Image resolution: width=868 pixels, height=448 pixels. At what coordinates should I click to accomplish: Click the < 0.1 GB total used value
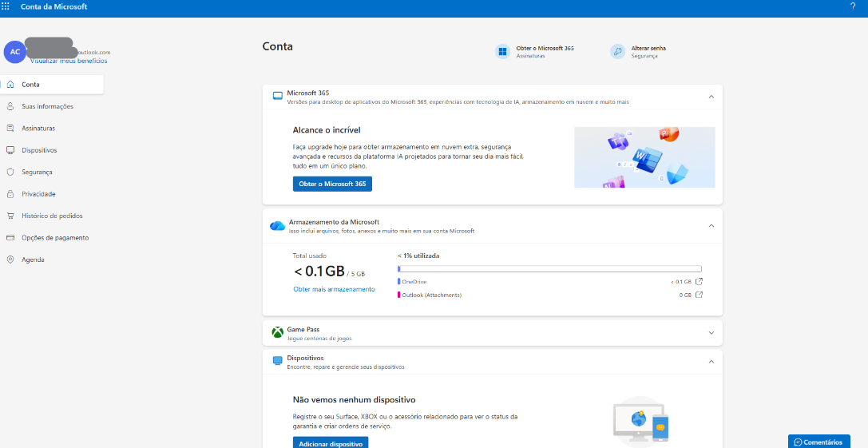[x=319, y=272]
